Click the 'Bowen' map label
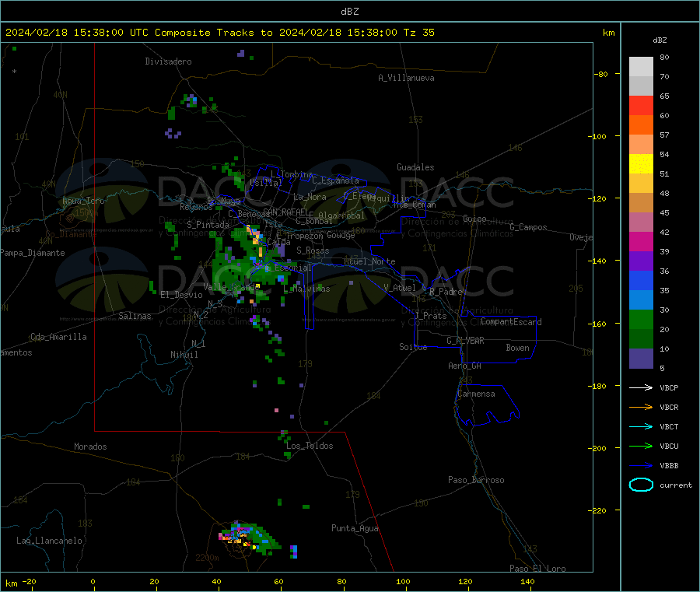Image resolution: width=700 pixels, height=592 pixels. point(518,348)
